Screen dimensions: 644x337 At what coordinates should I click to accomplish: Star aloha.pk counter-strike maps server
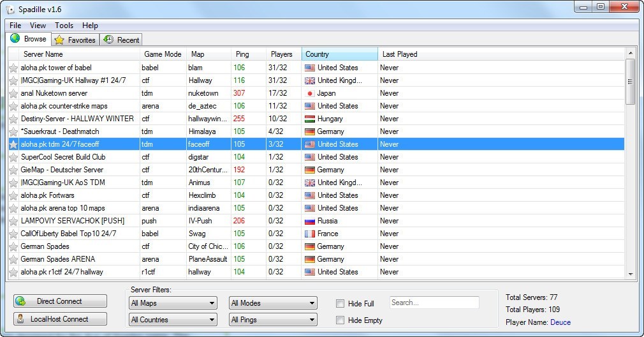13,106
